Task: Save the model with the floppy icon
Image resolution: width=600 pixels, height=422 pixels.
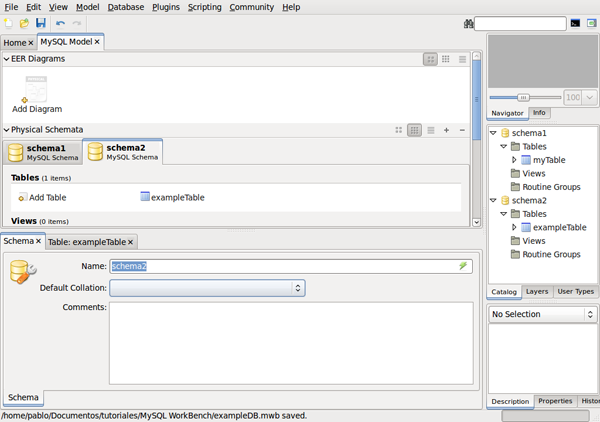Action: point(41,23)
